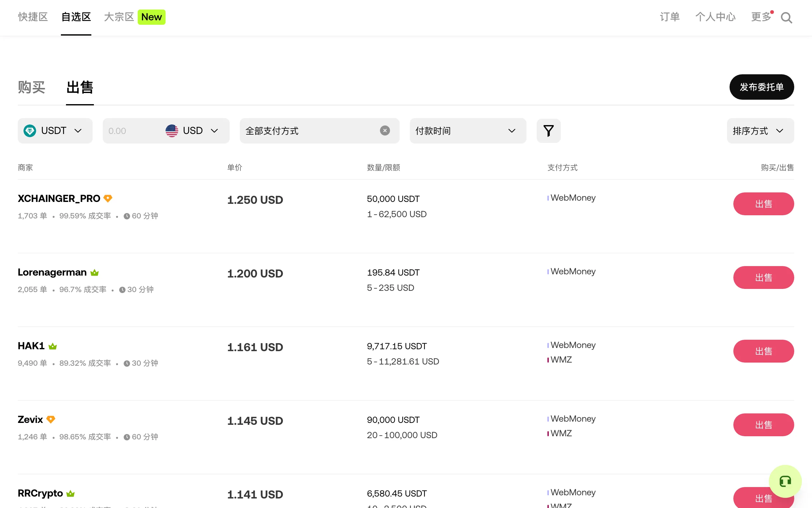This screenshot has width=812, height=508.
Task: Select the 出售 tab
Action: (80, 87)
